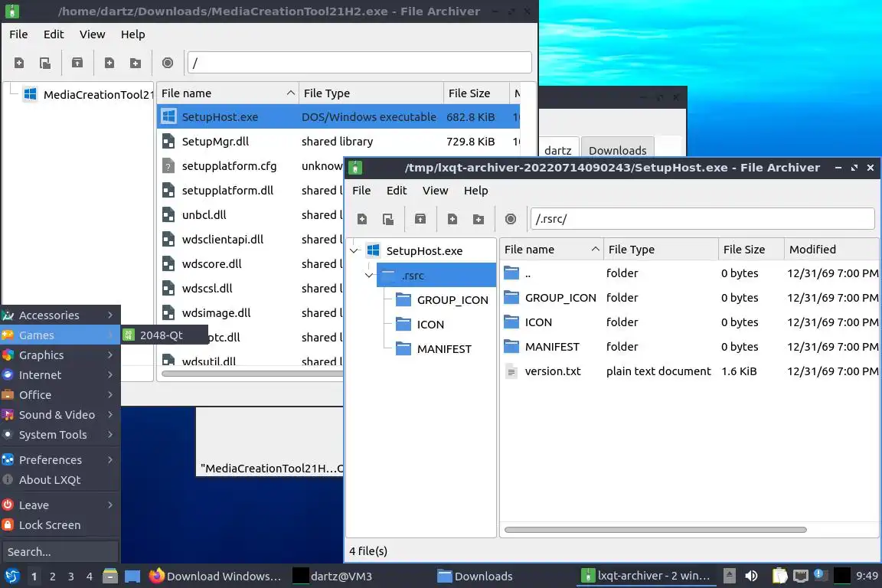882x588 pixels.
Task: Click Extract icon in SetupHost.exe window toolbar
Action: (420, 219)
